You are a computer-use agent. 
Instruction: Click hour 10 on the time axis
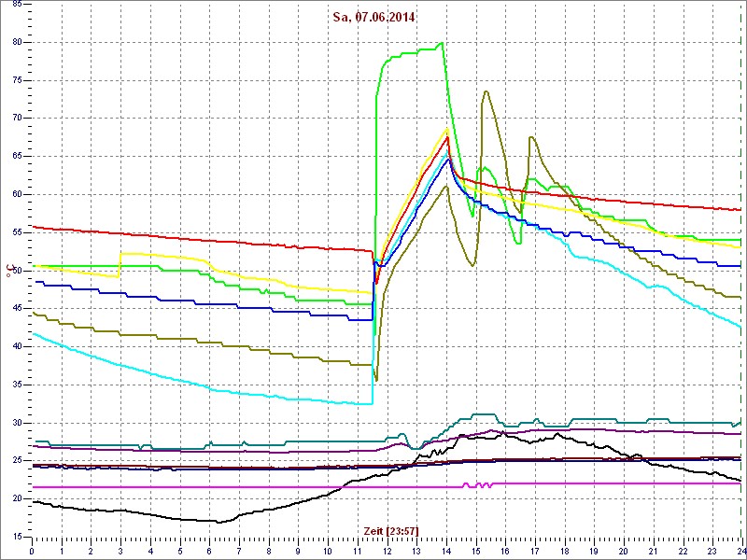pos(328,551)
